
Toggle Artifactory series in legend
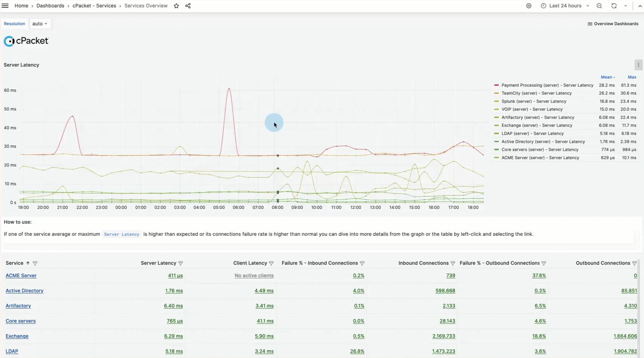[538, 117]
